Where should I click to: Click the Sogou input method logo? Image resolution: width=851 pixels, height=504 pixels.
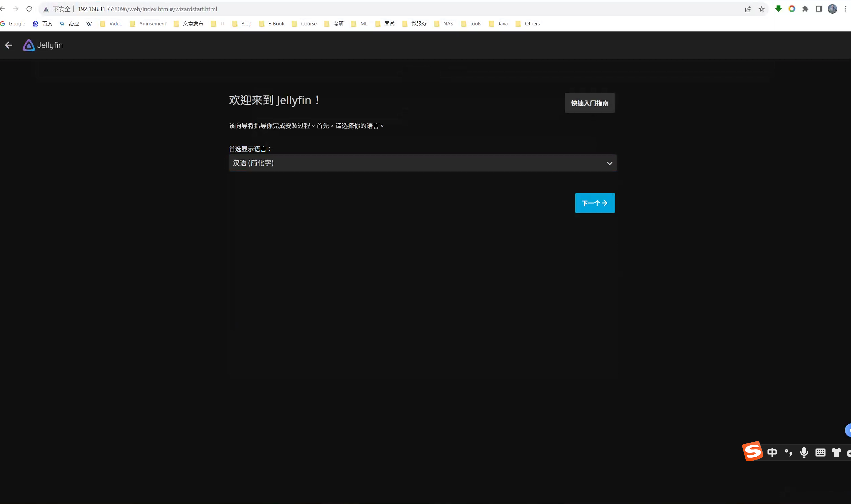[x=753, y=452]
